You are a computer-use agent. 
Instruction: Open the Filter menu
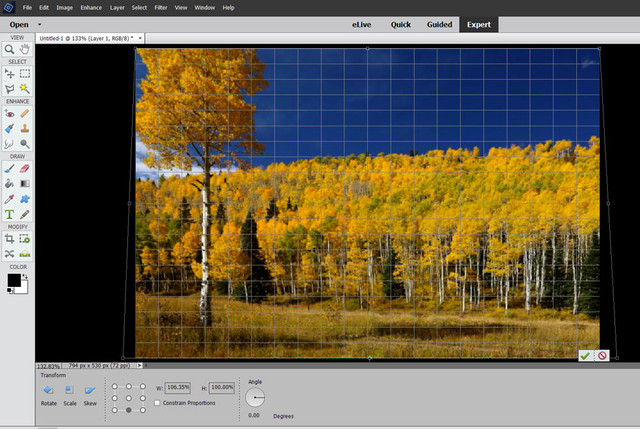click(x=161, y=7)
